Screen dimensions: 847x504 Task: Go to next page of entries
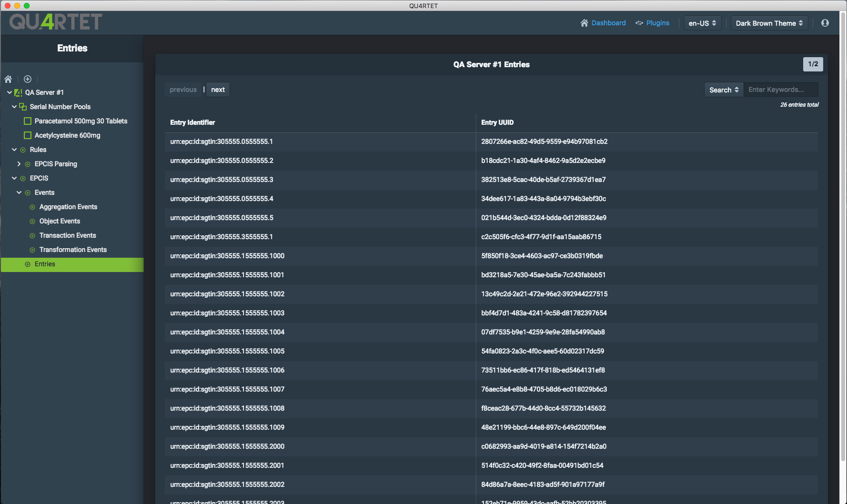tap(218, 90)
